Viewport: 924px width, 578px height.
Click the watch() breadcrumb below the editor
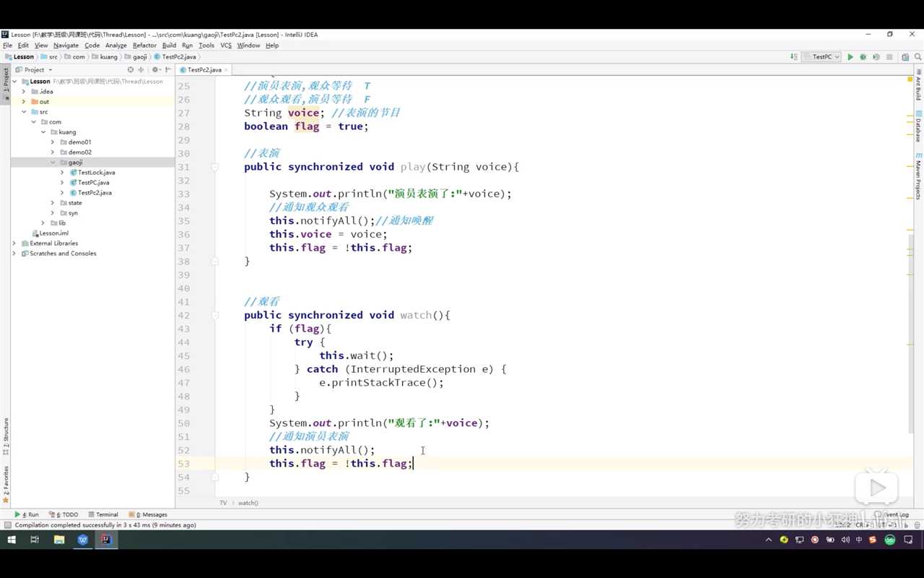tap(248, 503)
